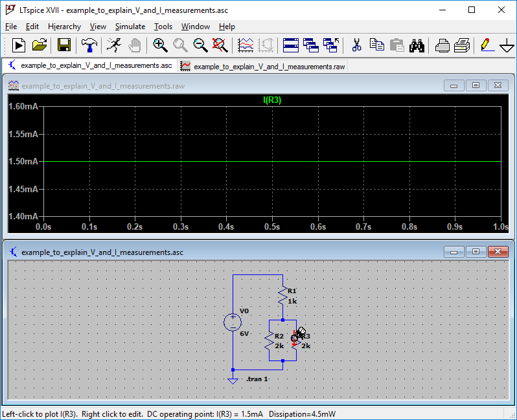The width and height of the screenshot is (517, 420).
Task: Save the schematic with the floppy disk icon
Action: coord(64,45)
